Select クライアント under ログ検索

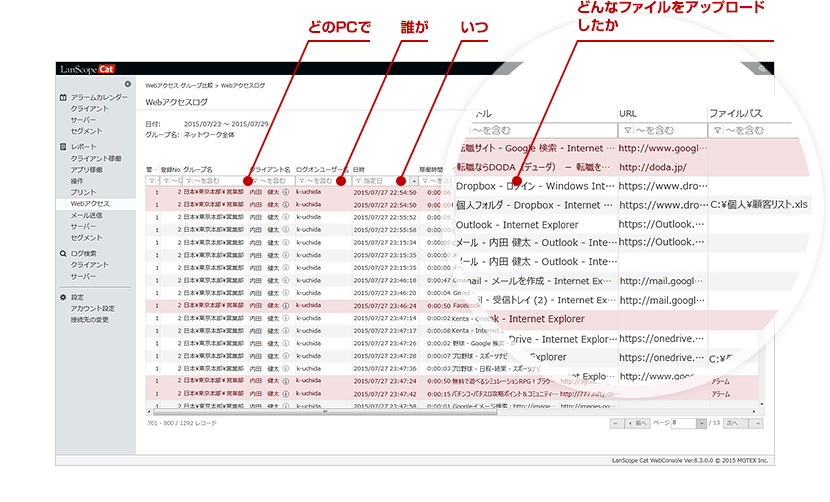coord(89,265)
